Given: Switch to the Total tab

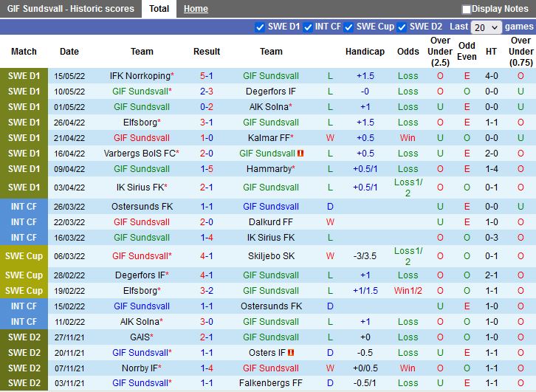Looking at the screenshot, I should pos(159,9).
